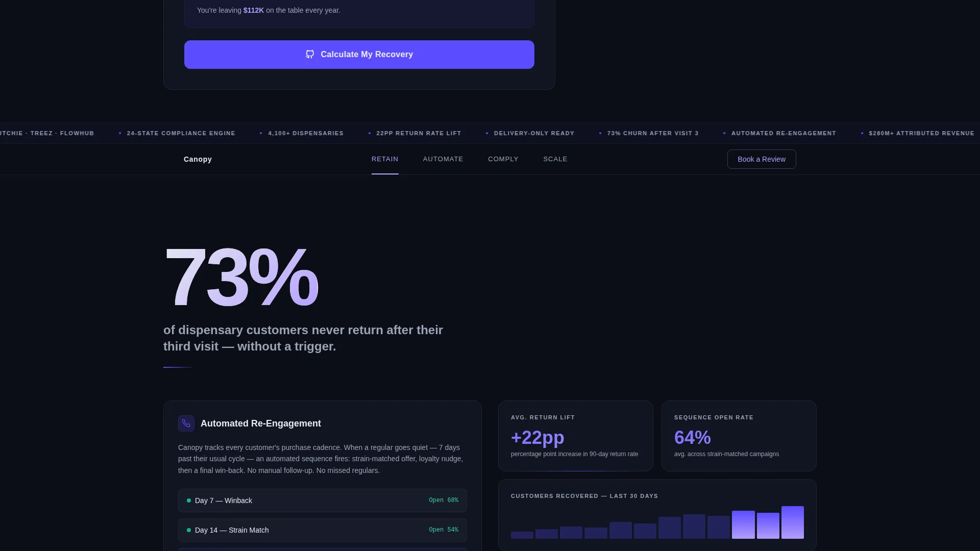Click the $112K highlighted amount

(254, 10)
